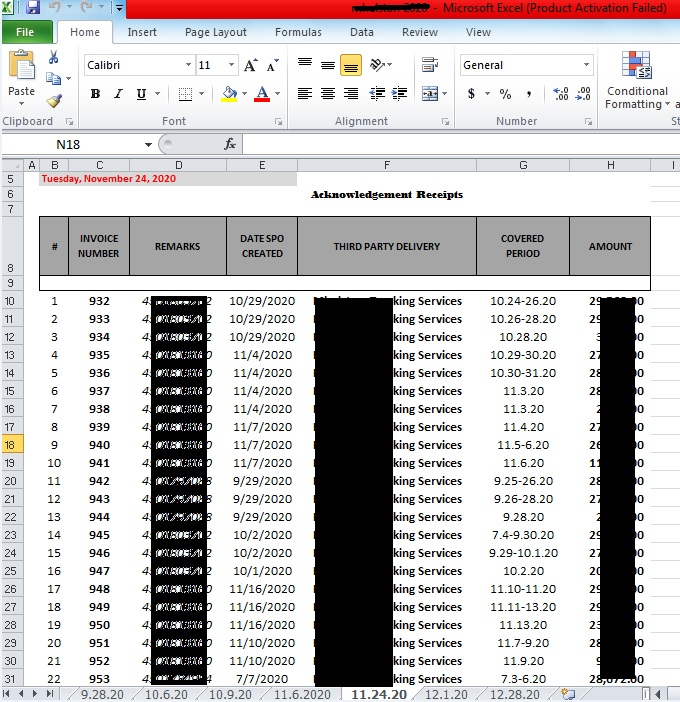
Task: Expand the Merge & Center arrow
Action: [x=445, y=94]
